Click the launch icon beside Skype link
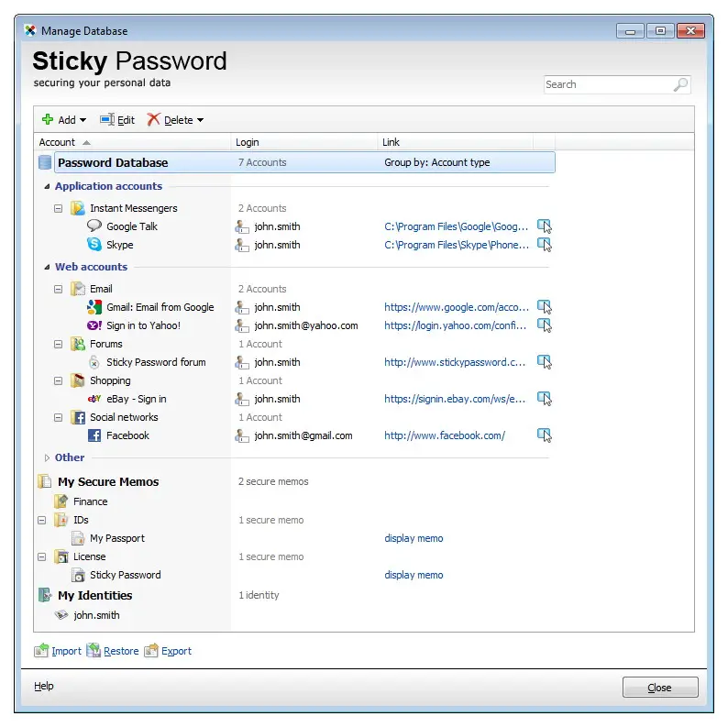 pyautogui.click(x=544, y=245)
